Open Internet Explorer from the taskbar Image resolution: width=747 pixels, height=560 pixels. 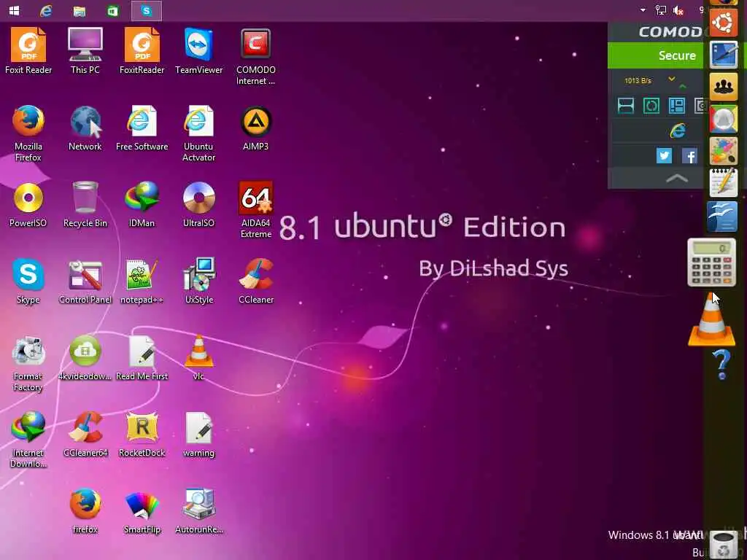click(46, 10)
